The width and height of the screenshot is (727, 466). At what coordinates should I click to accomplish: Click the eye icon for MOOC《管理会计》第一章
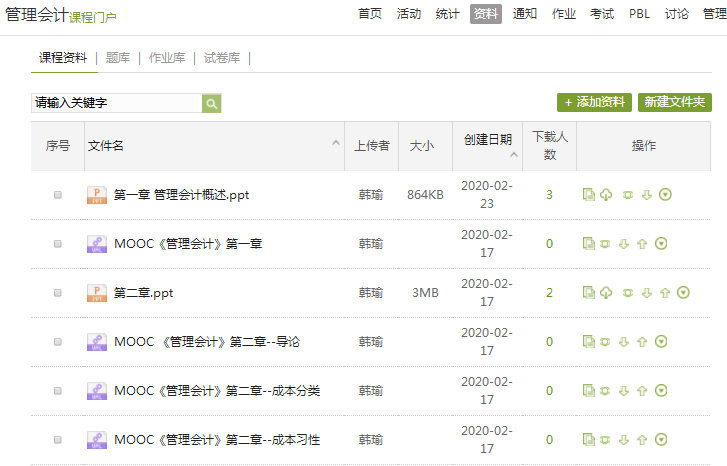(x=606, y=243)
